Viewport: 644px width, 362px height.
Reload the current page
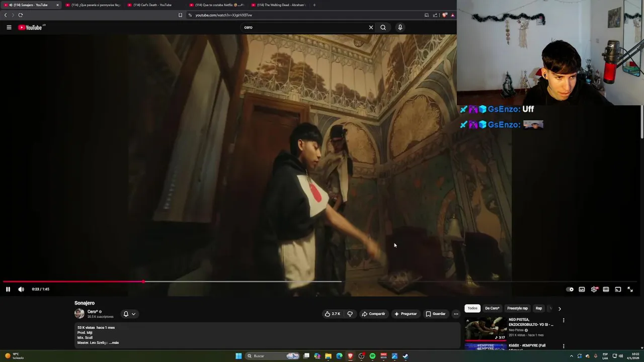[x=21, y=15]
